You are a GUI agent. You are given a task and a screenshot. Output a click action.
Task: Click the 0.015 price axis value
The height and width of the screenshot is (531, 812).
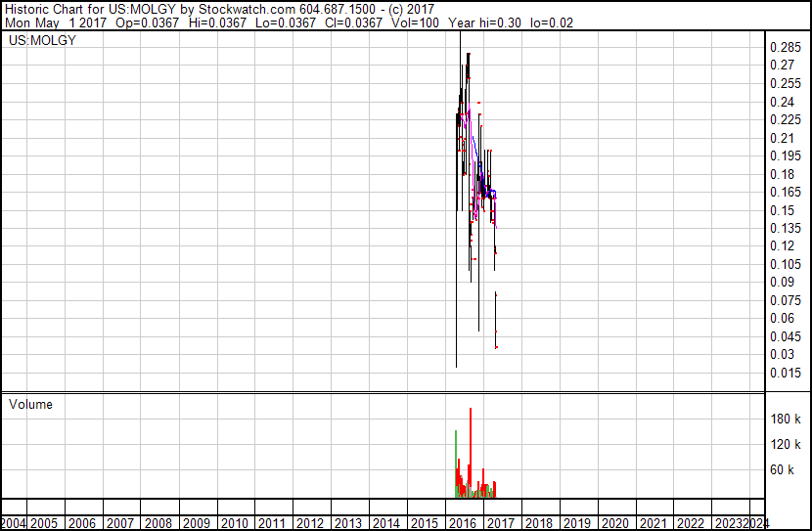point(786,374)
